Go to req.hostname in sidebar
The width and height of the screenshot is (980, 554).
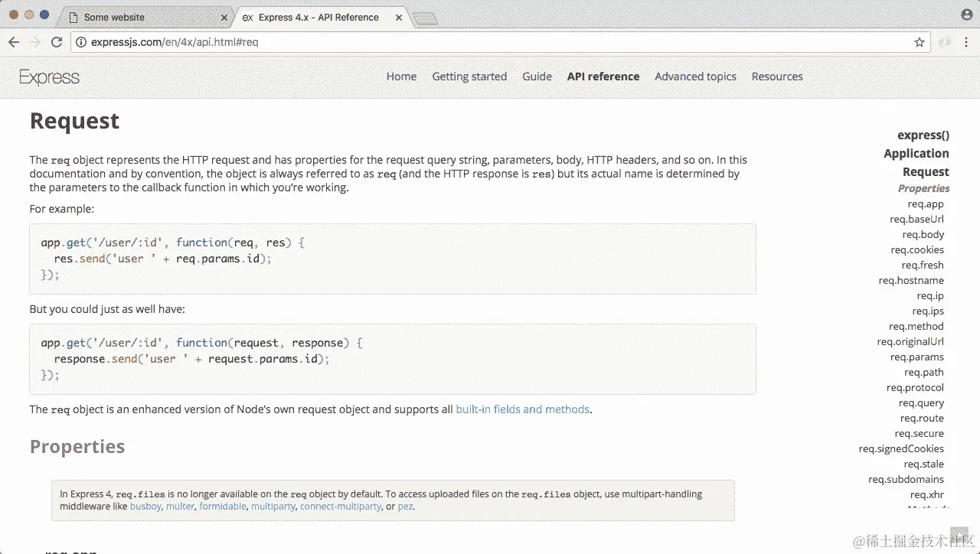click(911, 281)
